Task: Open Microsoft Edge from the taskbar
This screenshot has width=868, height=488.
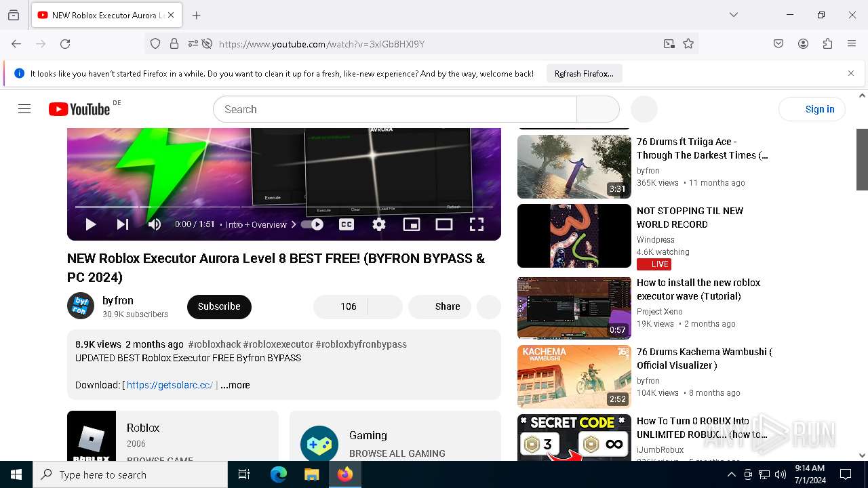Action: [x=279, y=474]
